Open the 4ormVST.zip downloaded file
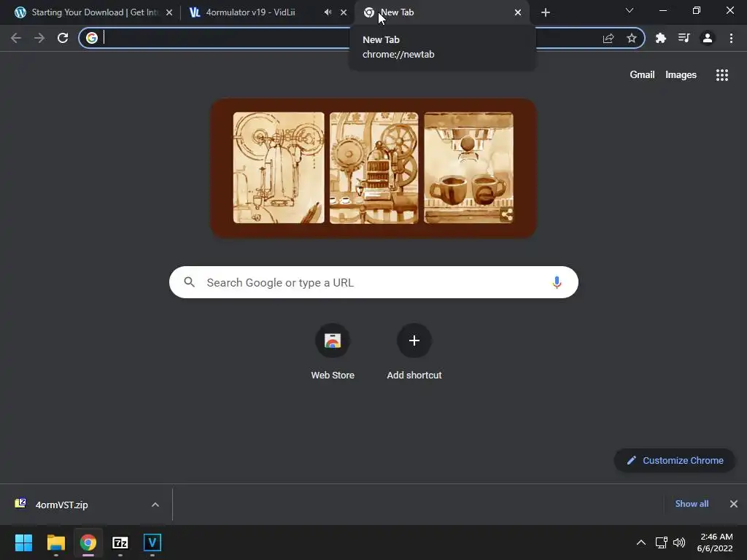 62,505
